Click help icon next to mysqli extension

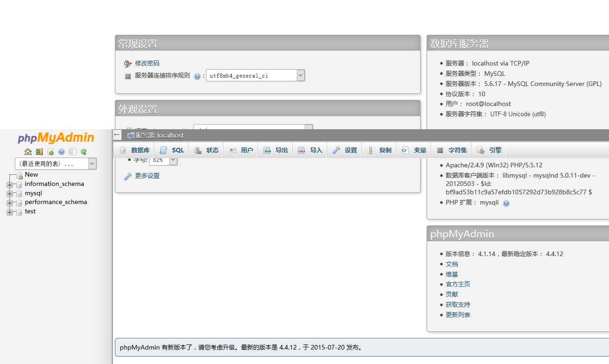(506, 203)
